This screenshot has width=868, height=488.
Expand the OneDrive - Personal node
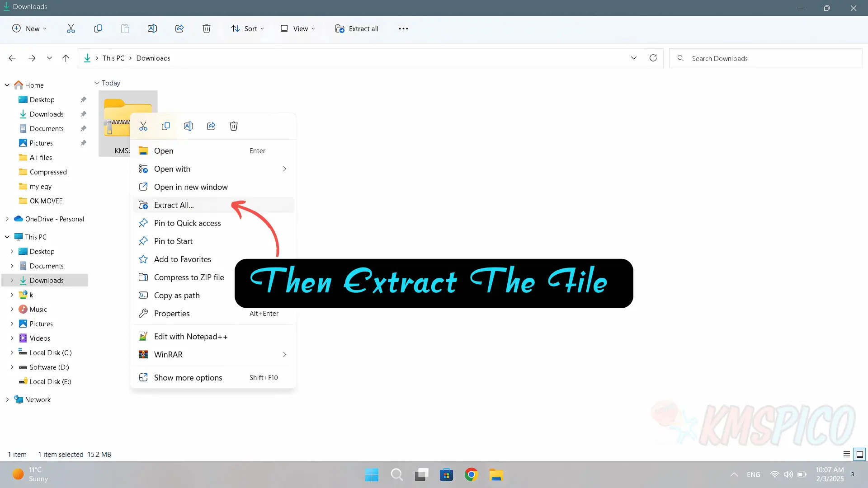tap(7, 219)
